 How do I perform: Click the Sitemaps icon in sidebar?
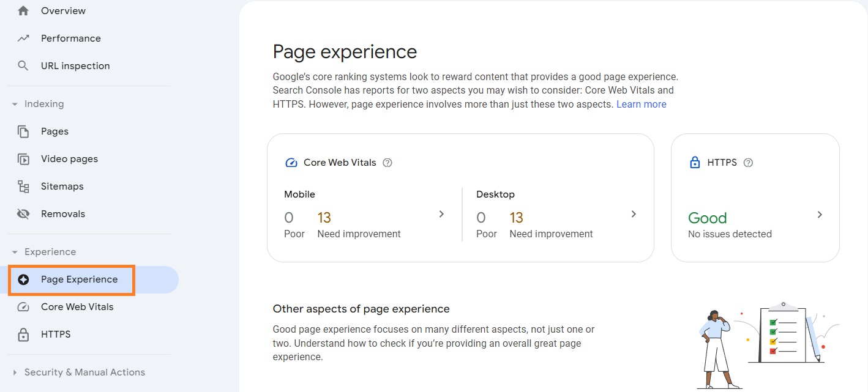pos(23,186)
